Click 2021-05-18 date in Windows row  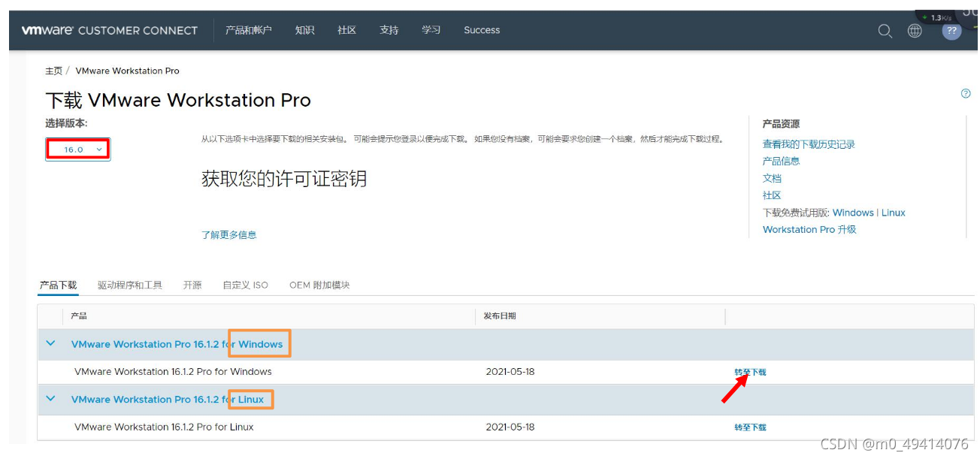[510, 372]
